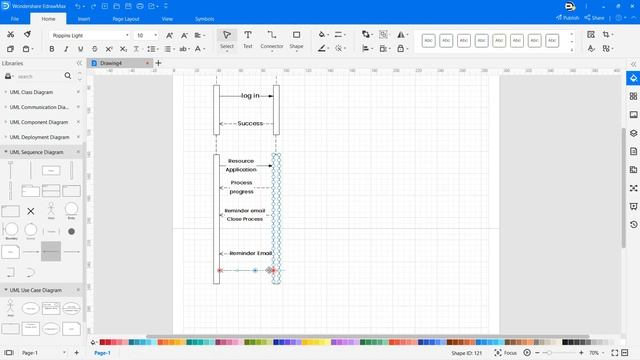Screen dimensions: 640x360
Task: Close the UML Class Diagram library
Action: coord(78,92)
